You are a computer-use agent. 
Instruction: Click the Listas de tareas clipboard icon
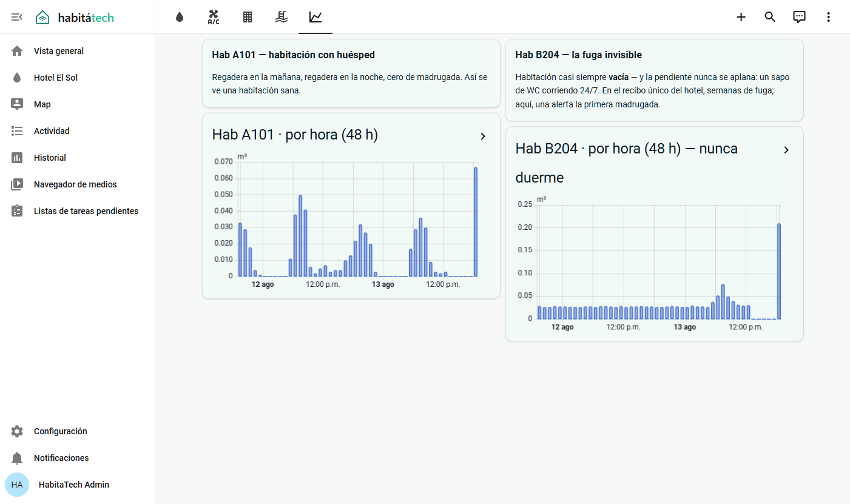(17, 211)
